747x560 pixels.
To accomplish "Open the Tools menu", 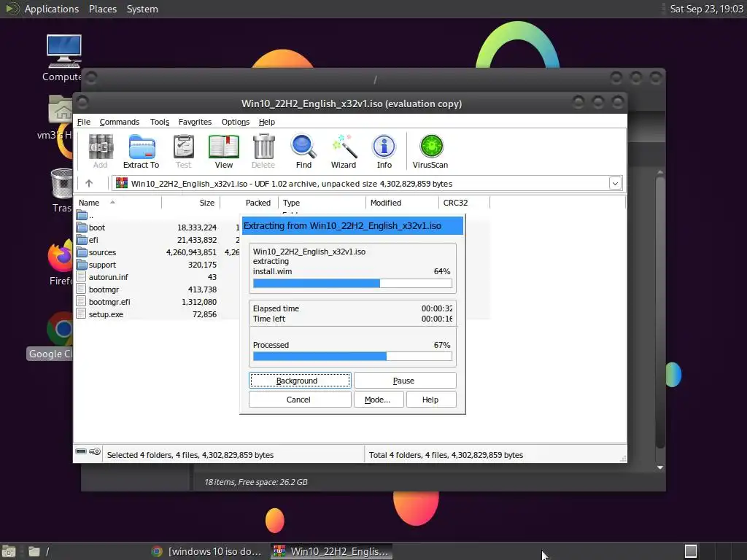I will (x=160, y=122).
